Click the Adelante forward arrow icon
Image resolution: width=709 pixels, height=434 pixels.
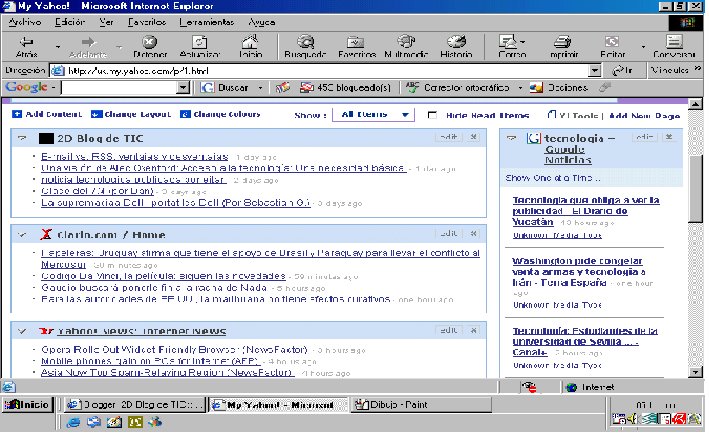[89, 42]
